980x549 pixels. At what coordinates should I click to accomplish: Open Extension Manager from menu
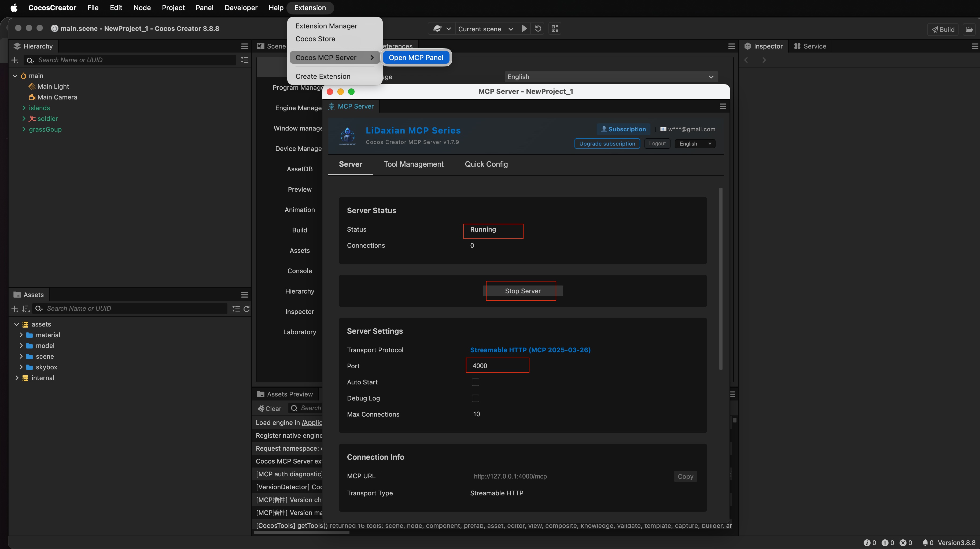pos(326,26)
